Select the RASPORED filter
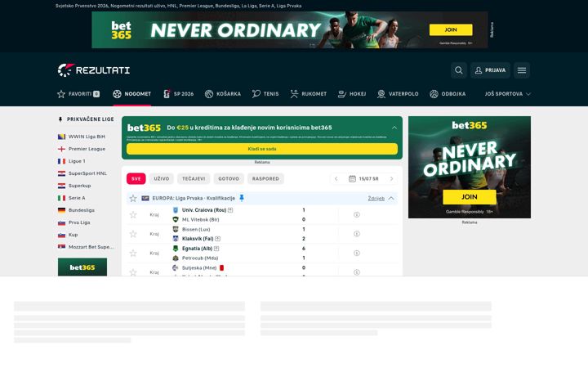Image resolution: width=588 pixels, height=368 pixels. coord(265,179)
